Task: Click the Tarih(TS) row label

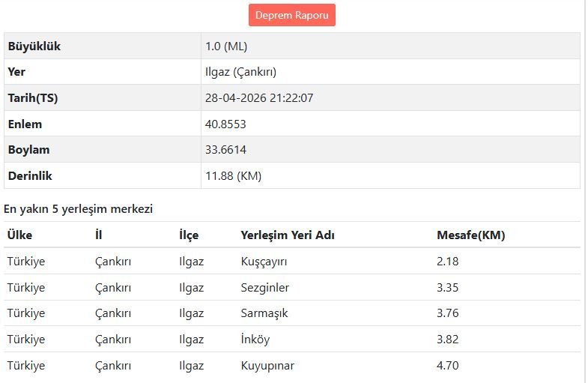Action: [x=32, y=98]
